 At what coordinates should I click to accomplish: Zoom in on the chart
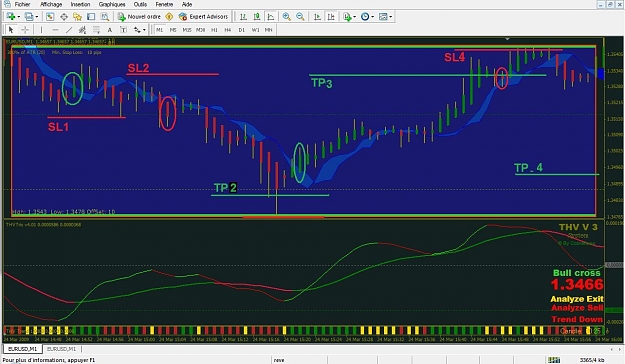(286, 17)
